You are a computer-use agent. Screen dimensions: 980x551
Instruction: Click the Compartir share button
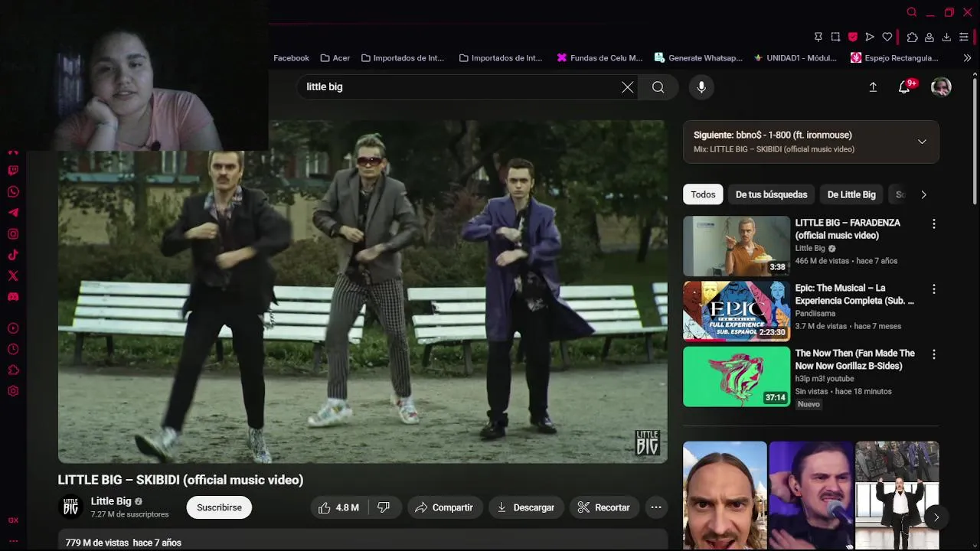coord(444,507)
